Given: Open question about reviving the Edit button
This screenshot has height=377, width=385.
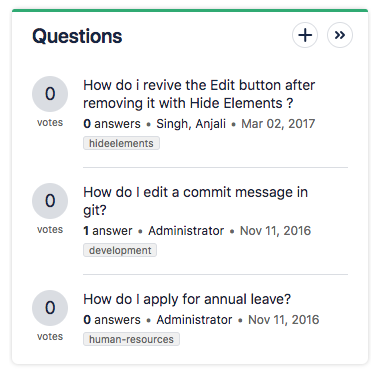Looking at the screenshot, I should click(199, 94).
